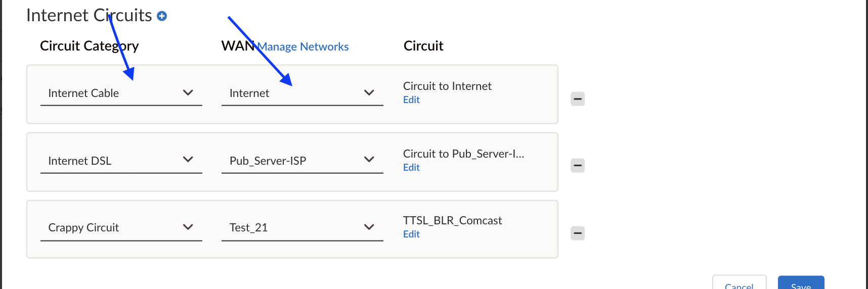Click the Circuit Category column header
The image size is (868, 289).
click(89, 46)
